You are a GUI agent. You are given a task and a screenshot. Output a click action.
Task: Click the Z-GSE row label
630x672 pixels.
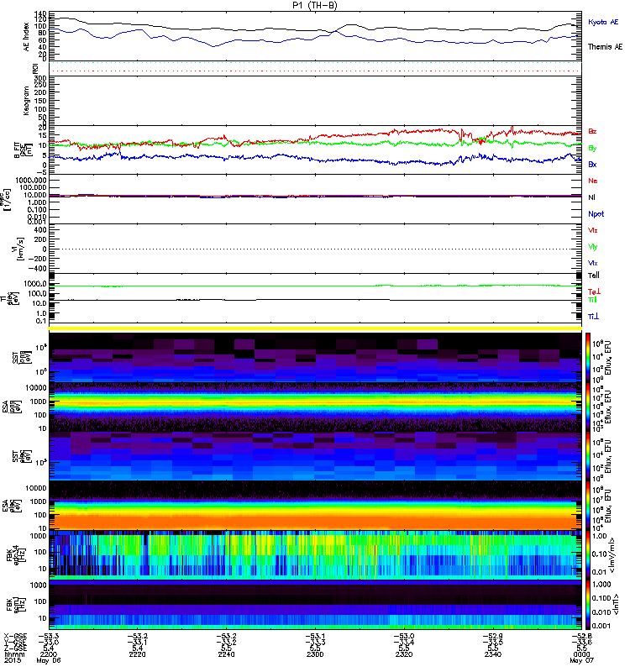click(14, 648)
